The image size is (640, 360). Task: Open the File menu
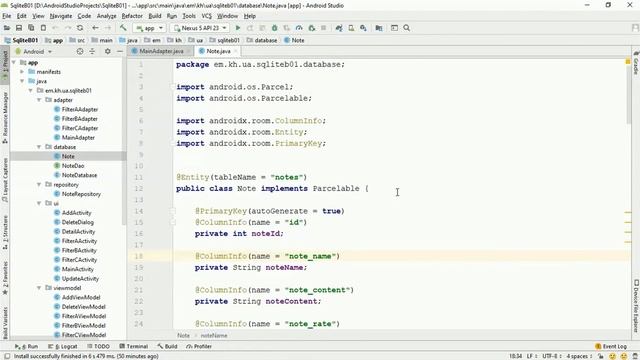(7, 16)
